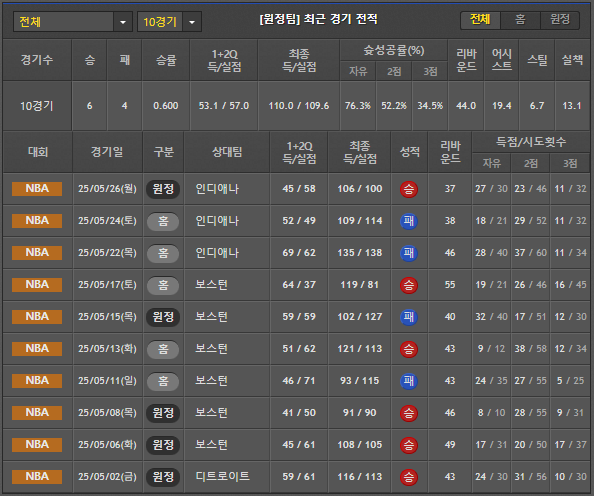Image resolution: width=594 pixels, height=496 pixels.
Task: Open the 전체 league dropdown arrow
Action: [123, 22]
